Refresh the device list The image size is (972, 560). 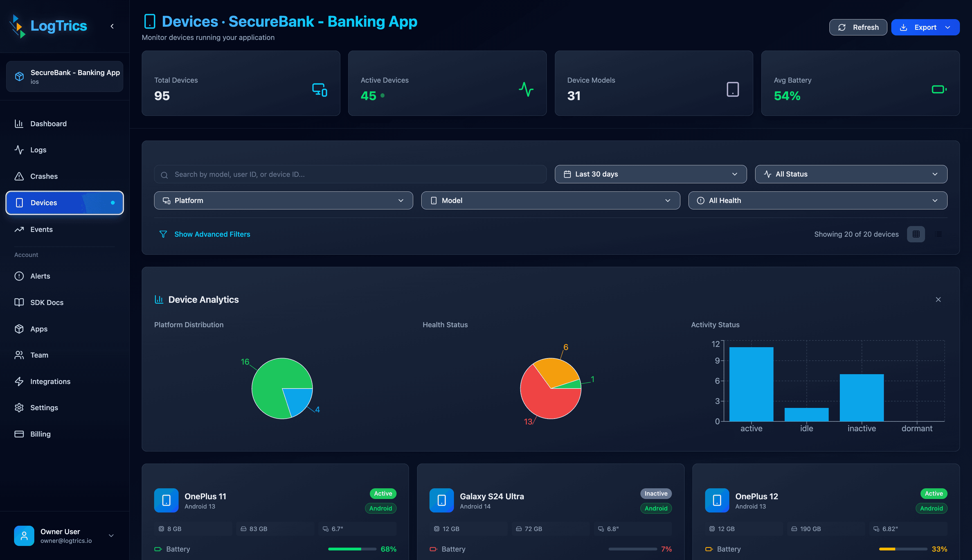coord(858,27)
